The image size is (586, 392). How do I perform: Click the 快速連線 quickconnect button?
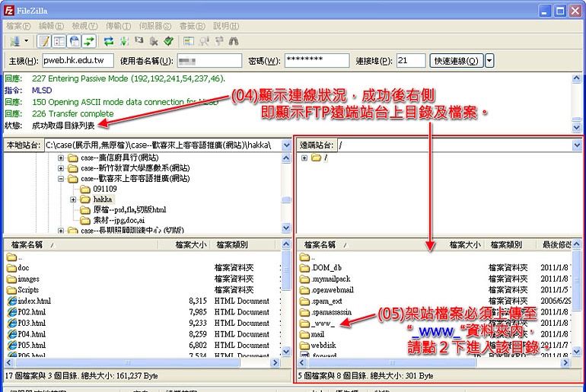(457, 61)
